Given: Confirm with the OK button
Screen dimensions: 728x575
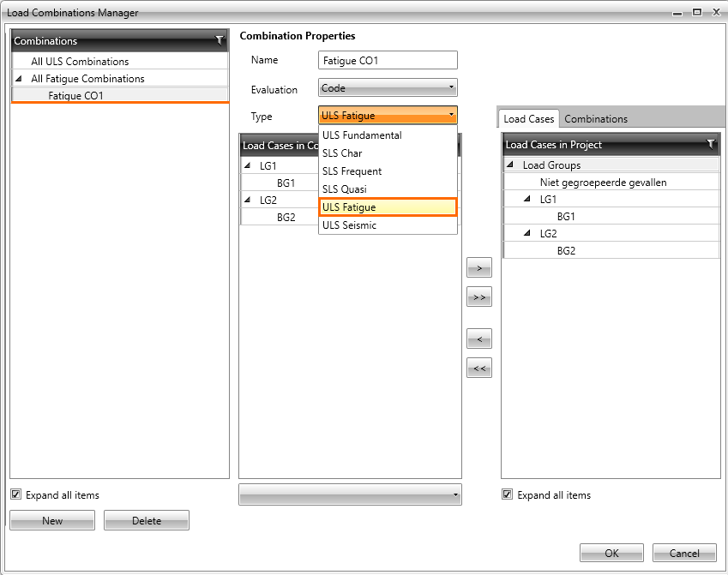Looking at the screenshot, I should click(x=611, y=553).
